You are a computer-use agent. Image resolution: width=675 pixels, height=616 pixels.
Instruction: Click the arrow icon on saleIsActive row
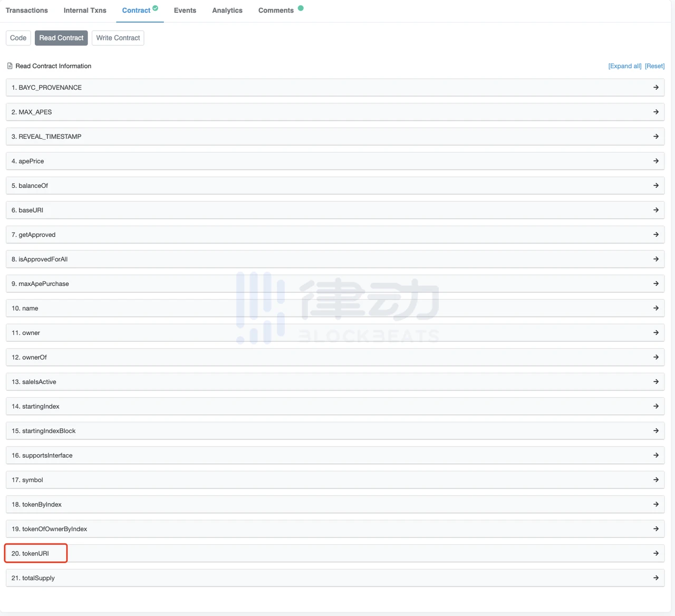656,382
